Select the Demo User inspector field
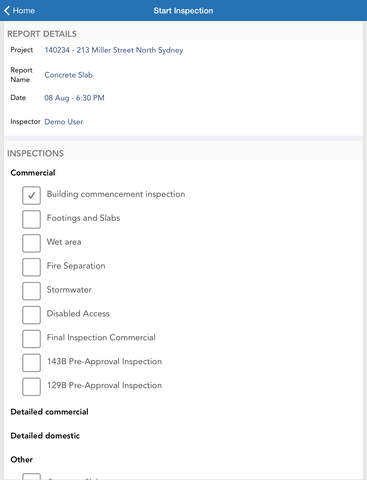 (x=64, y=122)
